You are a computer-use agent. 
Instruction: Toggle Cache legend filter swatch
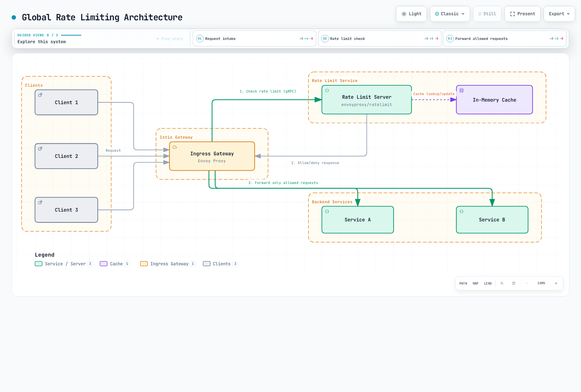click(x=103, y=264)
